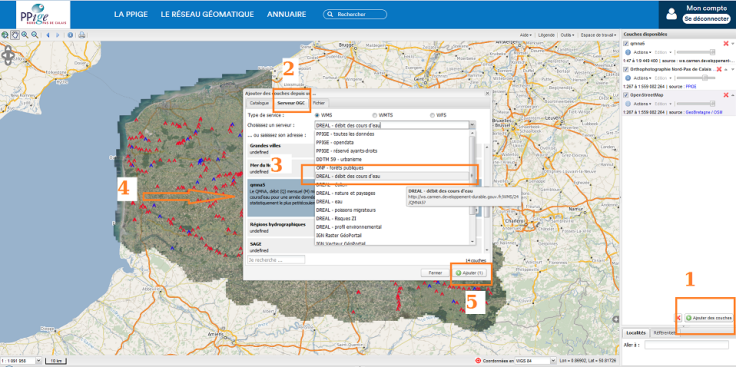Select the WMTS service type

pyautogui.click(x=375, y=115)
